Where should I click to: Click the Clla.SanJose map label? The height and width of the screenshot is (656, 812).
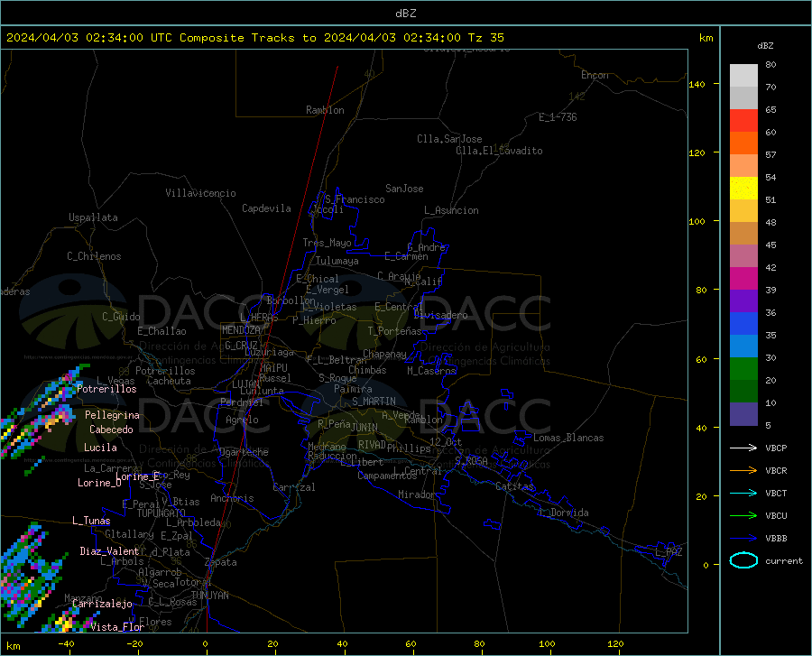[x=449, y=139]
